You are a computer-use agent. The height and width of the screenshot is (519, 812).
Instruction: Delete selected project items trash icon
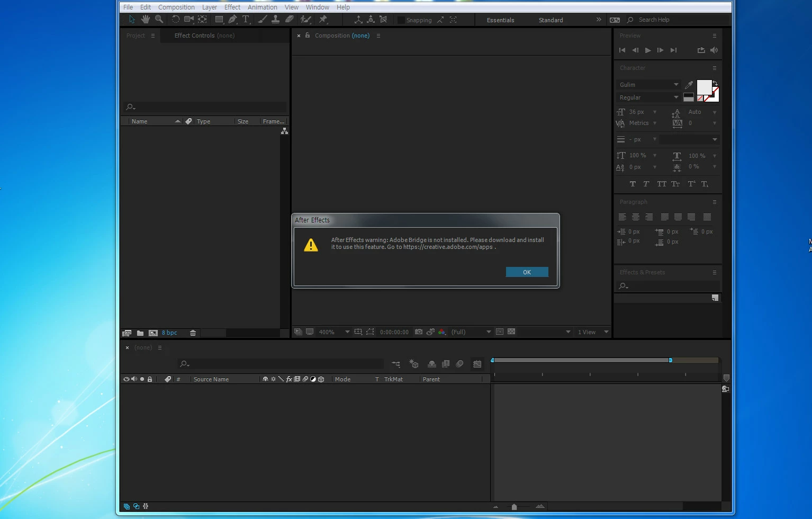coord(193,333)
